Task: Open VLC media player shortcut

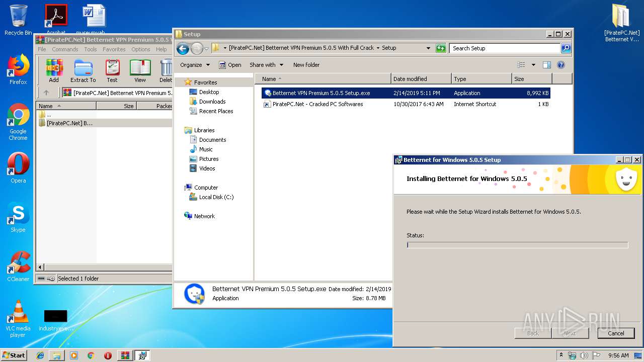Action: 18,319
